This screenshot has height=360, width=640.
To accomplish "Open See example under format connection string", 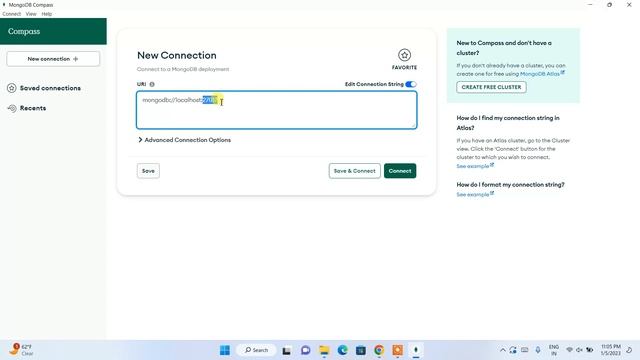I will coord(473,195).
